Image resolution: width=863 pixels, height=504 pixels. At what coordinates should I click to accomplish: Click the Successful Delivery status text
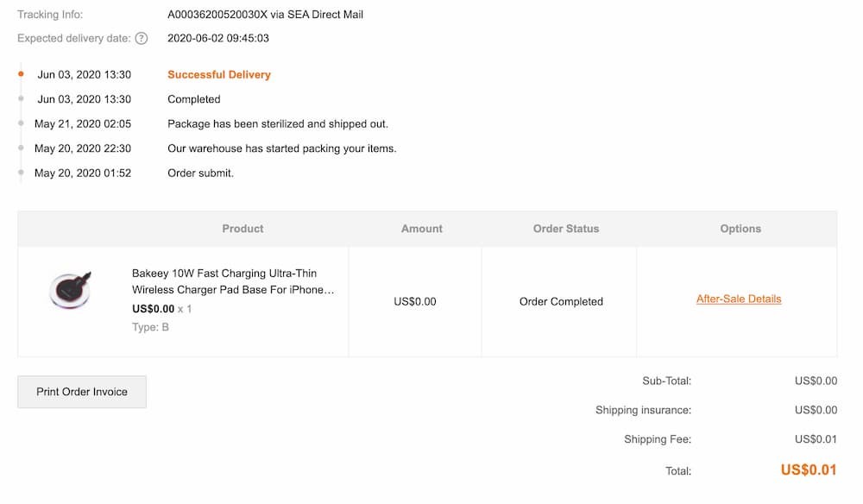[219, 74]
